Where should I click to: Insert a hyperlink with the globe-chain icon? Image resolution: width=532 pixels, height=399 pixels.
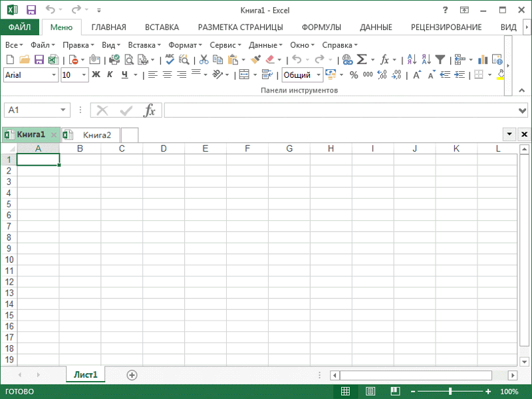pyautogui.click(x=347, y=60)
